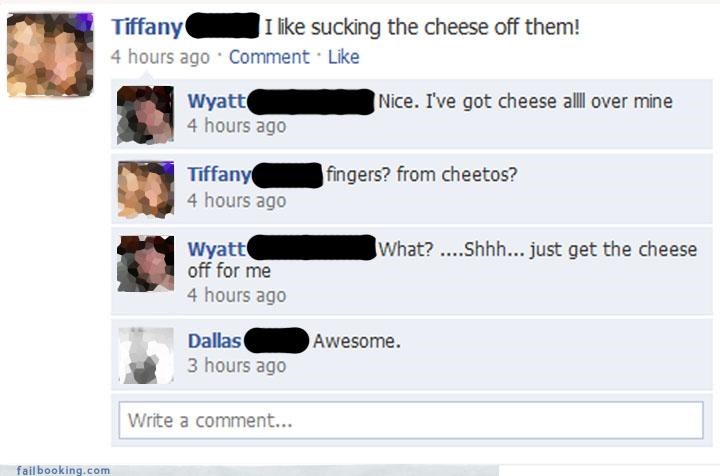Open Wyatt's avatar beside 'Nice. I've got cheese' comment
Image resolution: width=720 pixels, height=476 pixels.
[146, 115]
